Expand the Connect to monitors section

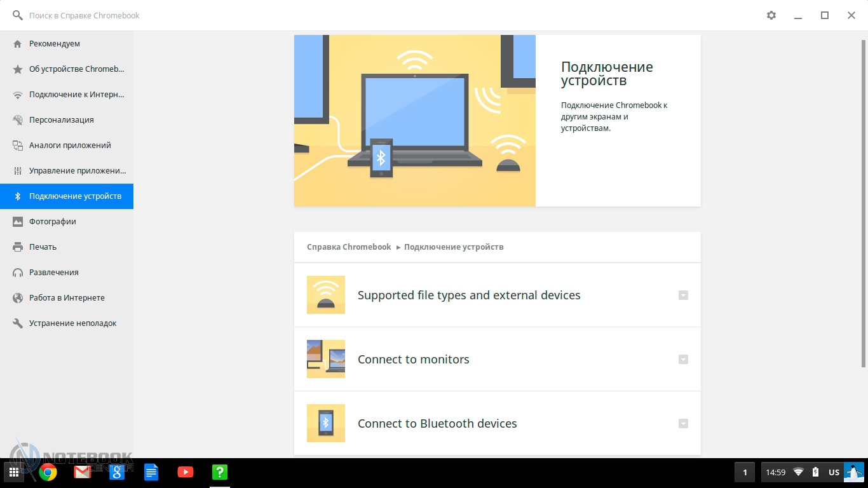[x=683, y=359]
